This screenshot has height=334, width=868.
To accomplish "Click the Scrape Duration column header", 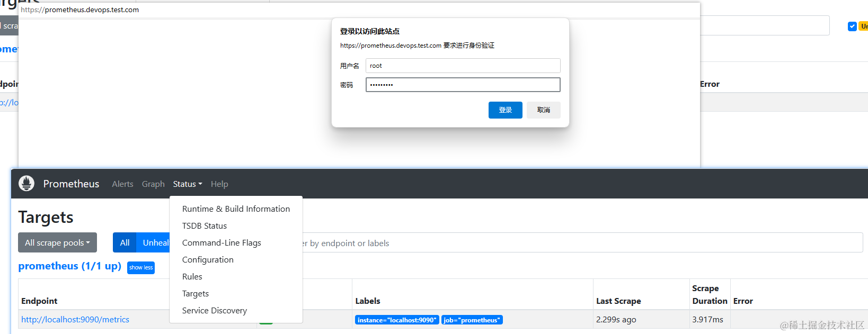I will [x=710, y=294].
